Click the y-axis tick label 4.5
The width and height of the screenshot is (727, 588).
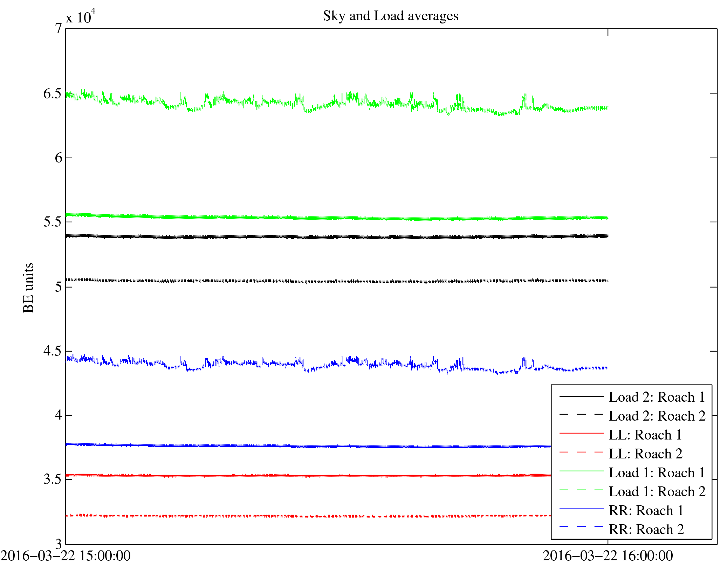[52, 351]
